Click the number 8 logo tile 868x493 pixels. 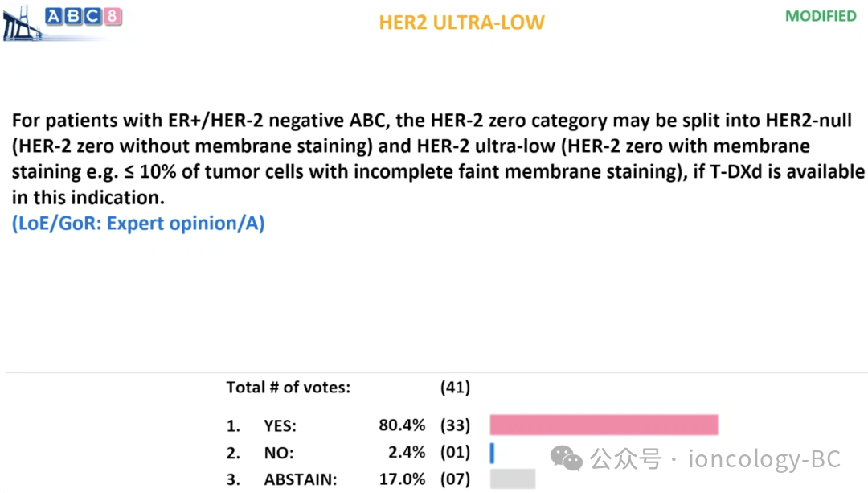click(114, 16)
